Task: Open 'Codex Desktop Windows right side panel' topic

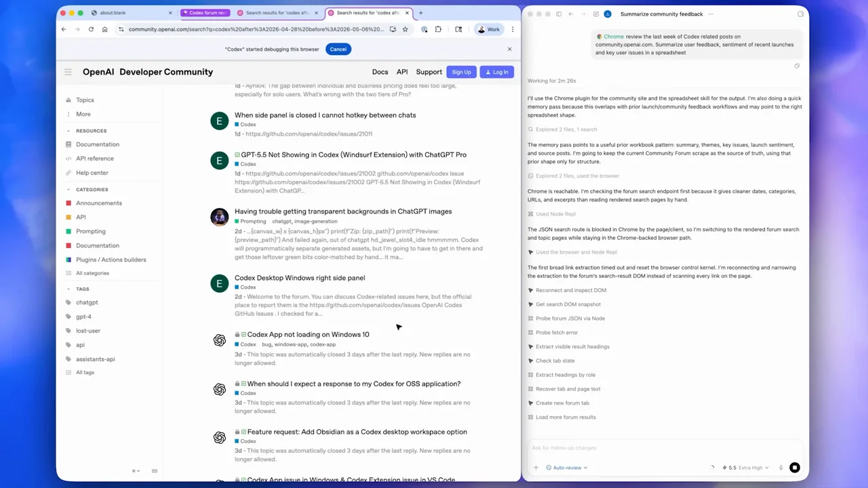Action: point(300,278)
